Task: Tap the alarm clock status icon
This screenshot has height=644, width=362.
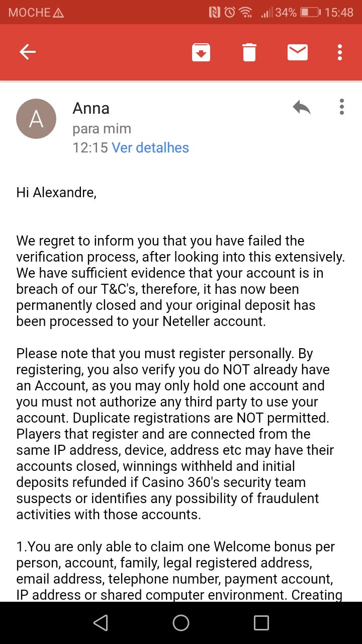Action: click(230, 13)
